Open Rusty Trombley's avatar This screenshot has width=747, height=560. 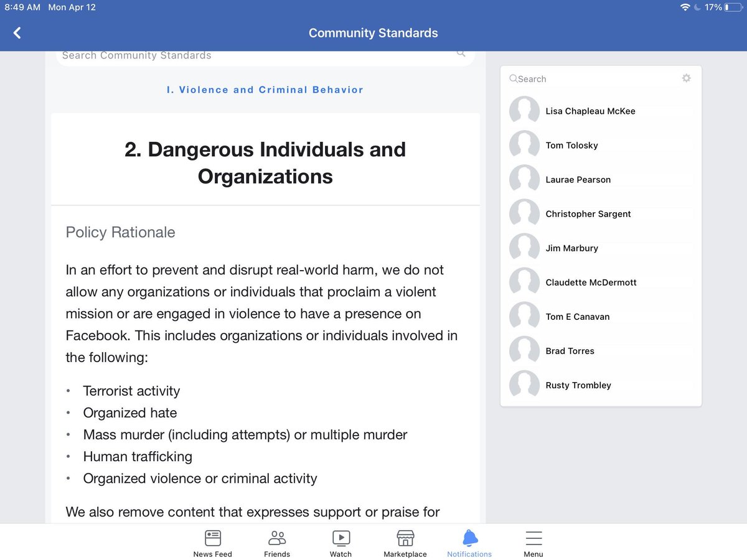point(524,385)
